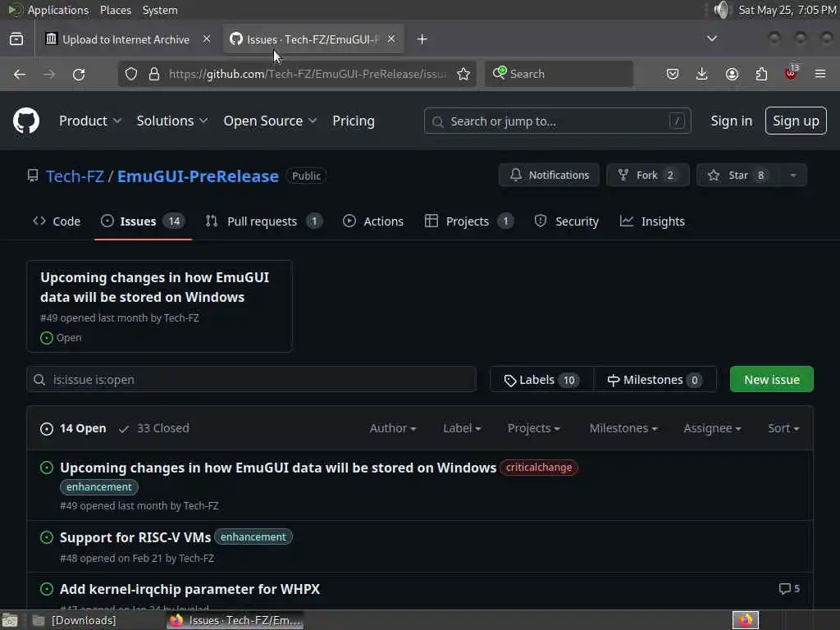Viewport: 840px width, 630px height.
Task: Open the Insights tab
Action: pyautogui.click(x=652, y=221)
